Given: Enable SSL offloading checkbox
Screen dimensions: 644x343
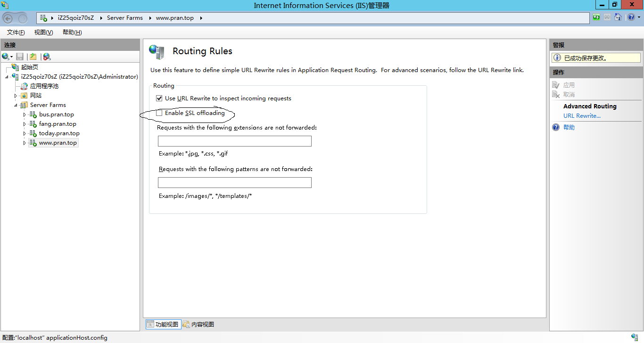Looking at the screenshot, I should click(x=159, y=113).
